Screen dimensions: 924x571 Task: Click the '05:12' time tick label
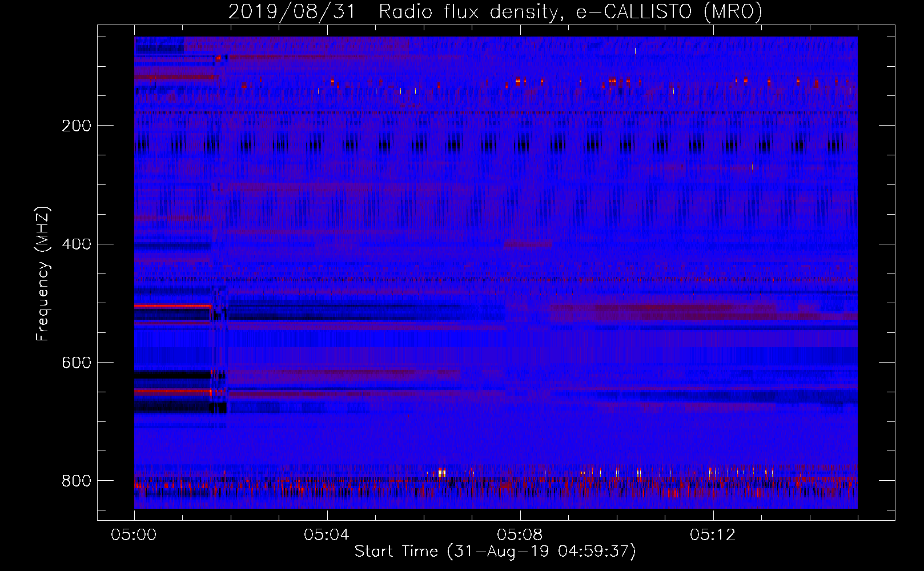(x=713, y=535)
